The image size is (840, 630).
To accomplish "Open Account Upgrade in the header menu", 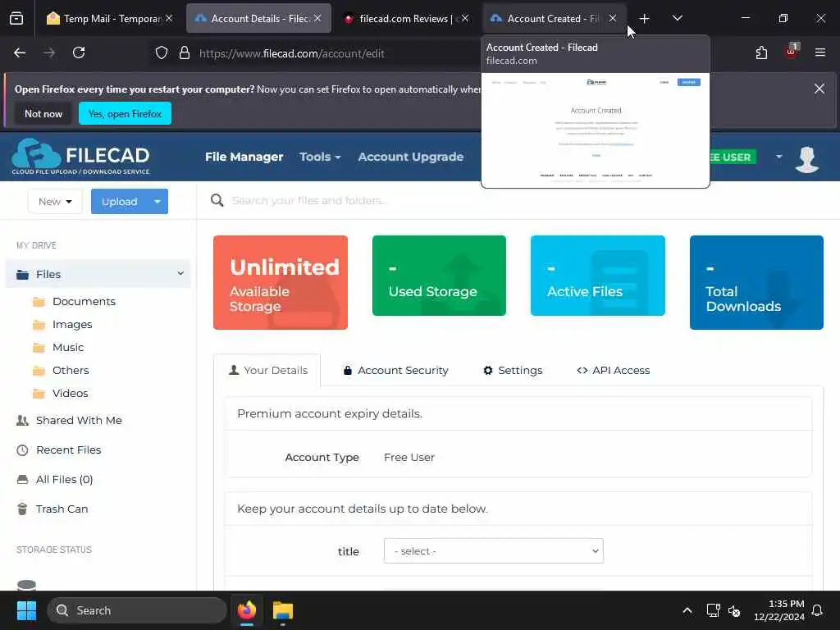I will pyautogui.click(x=411, y=157).
